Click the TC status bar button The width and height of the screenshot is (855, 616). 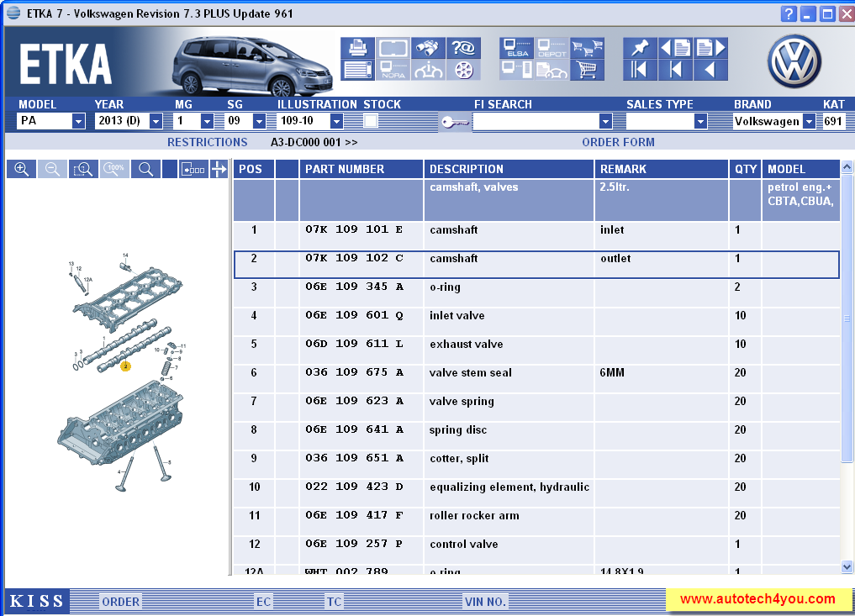(335, 602)
